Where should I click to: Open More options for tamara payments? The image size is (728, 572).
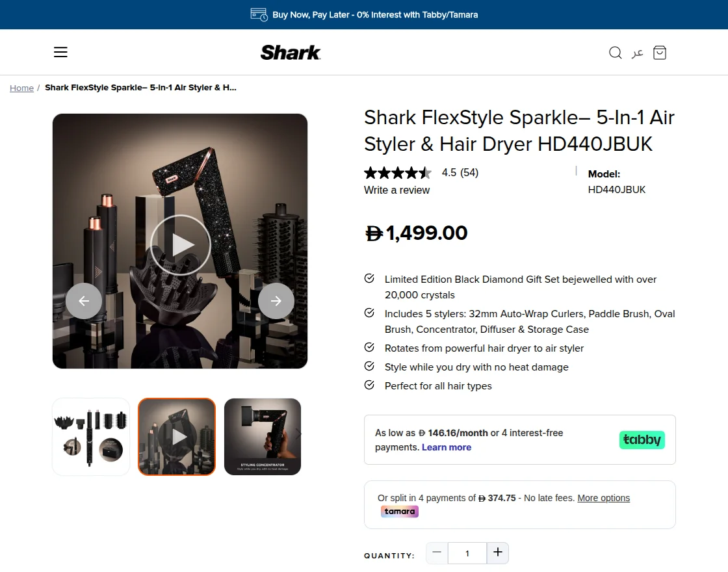pyautogui.click(x=603, y=497)
